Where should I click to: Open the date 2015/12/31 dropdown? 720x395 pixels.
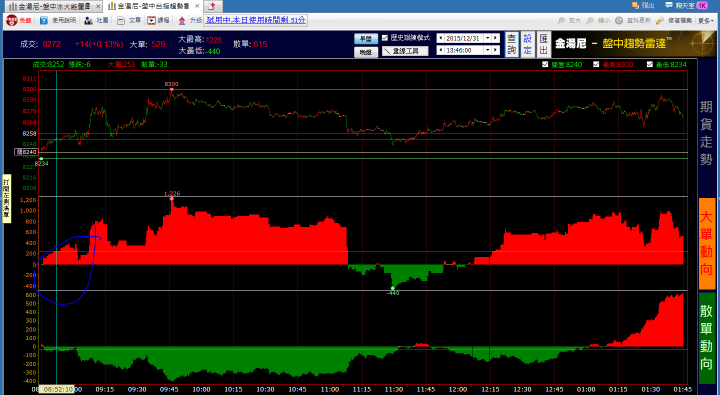[x=488, y=39]
